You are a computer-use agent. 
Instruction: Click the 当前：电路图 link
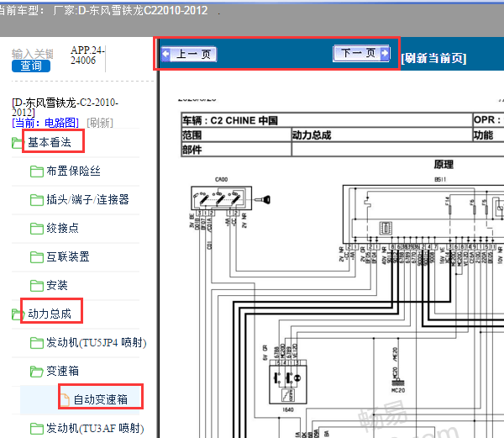tap(45, 123)
